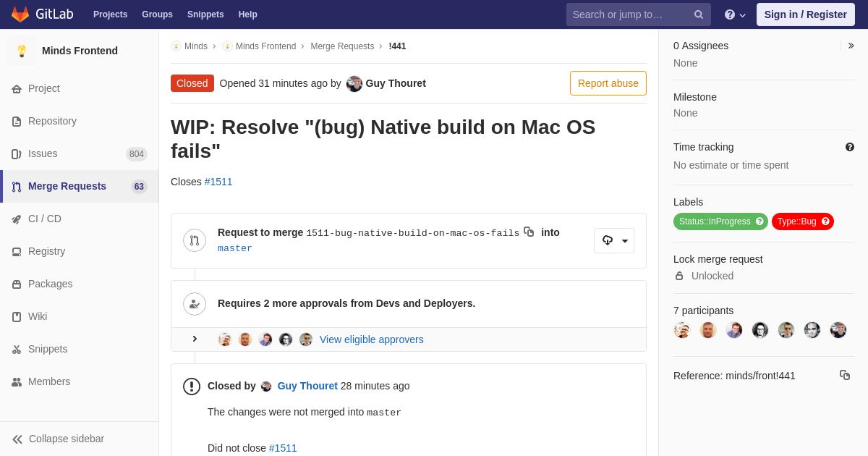Click the Issues icon in sidebar
The height and width of the screenshot is (456, 868).
coord(17,154)
